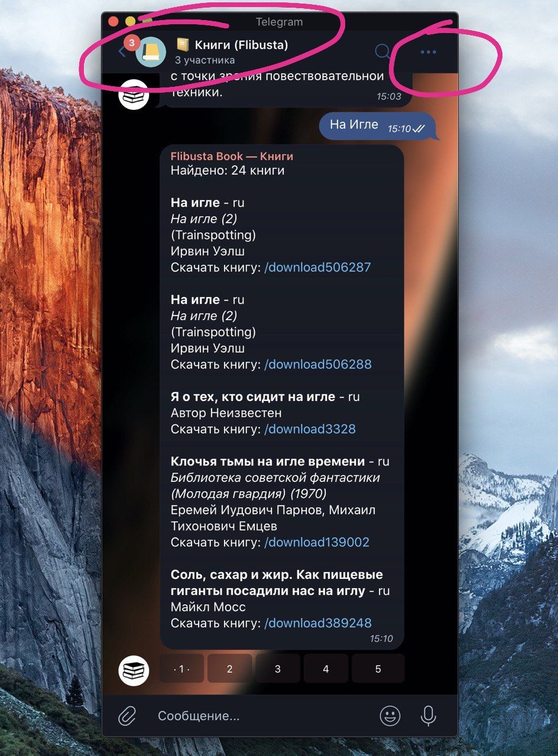Image resolution: width=558 pixels, height=756 pixels.
Task: Follow the /download506288 link
Action: pos(318,364)
